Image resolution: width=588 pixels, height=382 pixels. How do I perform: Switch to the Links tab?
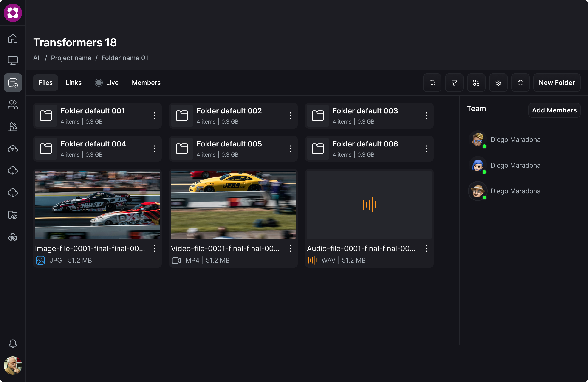click(x=74, y=83)
